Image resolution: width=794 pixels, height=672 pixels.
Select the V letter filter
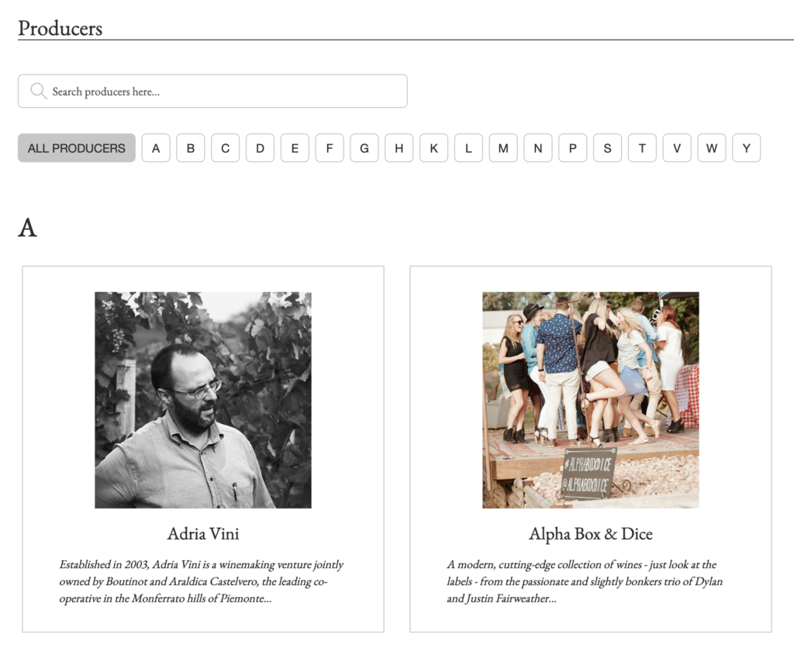pos(677,148)
